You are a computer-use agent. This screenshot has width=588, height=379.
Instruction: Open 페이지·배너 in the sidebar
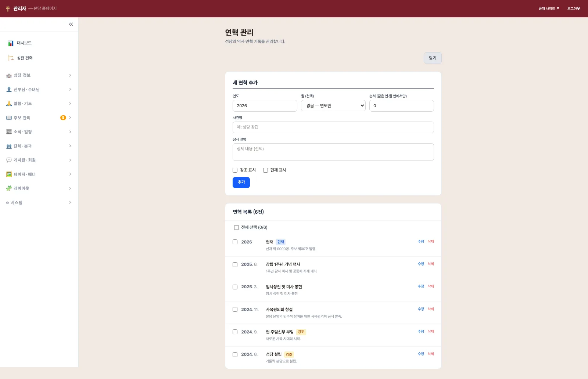click(x=39, y=174)
